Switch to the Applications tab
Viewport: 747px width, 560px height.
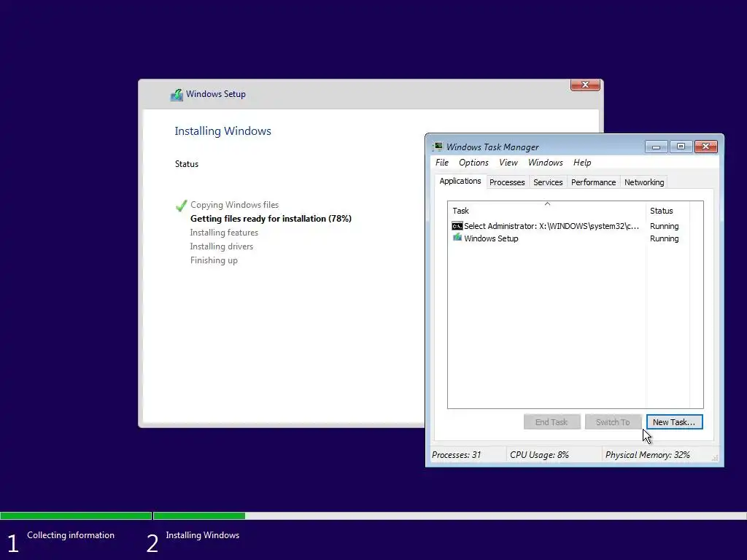[460, 181]
